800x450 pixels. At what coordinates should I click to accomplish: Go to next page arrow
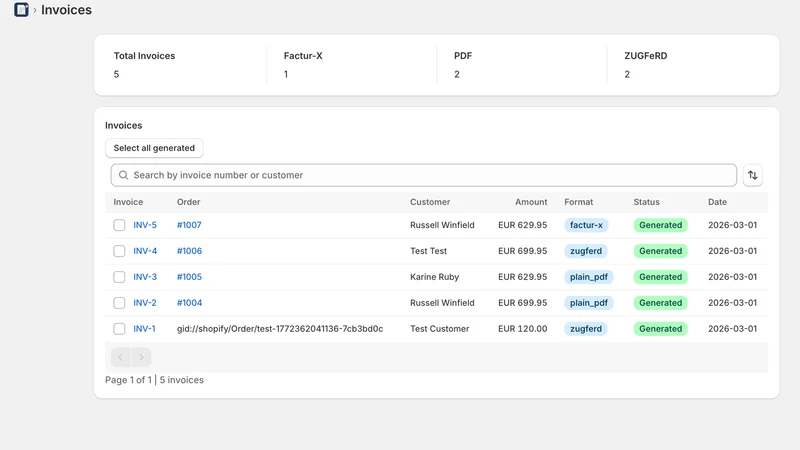pyautogui.click(x=141, y=357)
